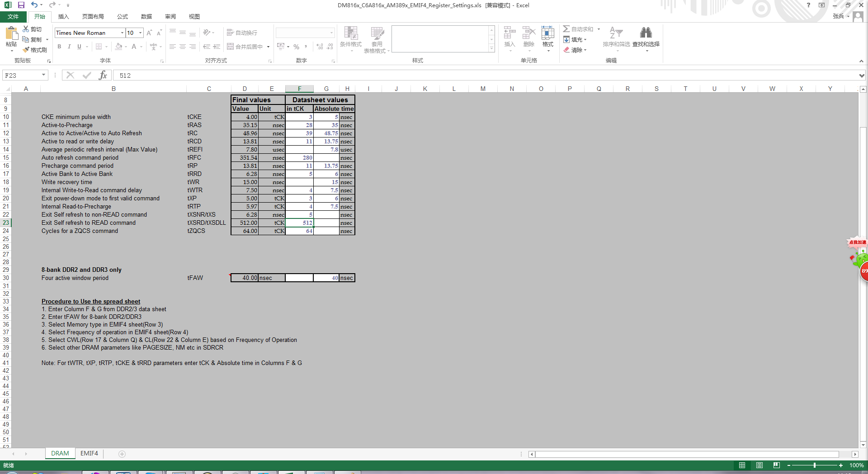Expand the formula bar
Image resolution: width=868 pixels, height=474 pixels.
point(862,76)
